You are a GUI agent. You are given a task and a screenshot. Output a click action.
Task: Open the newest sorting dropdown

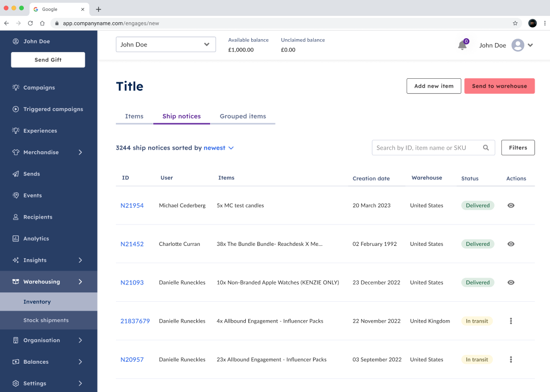tap(220, 148)
